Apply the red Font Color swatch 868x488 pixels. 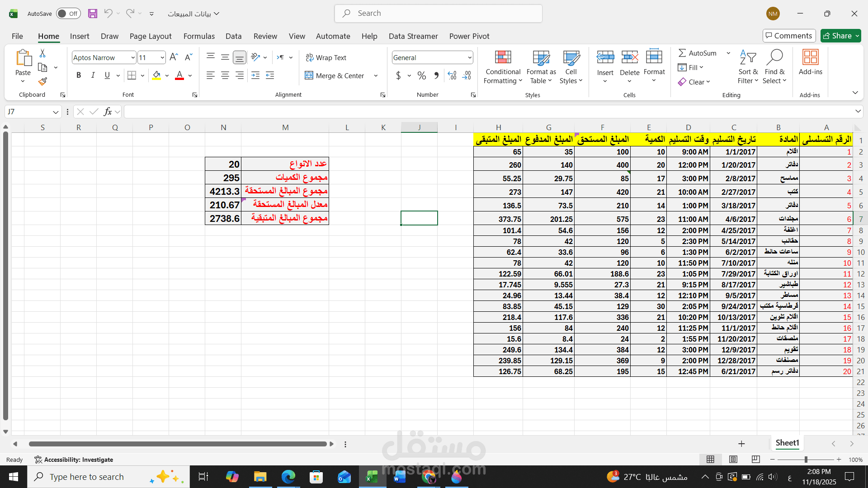coord(179,75)
